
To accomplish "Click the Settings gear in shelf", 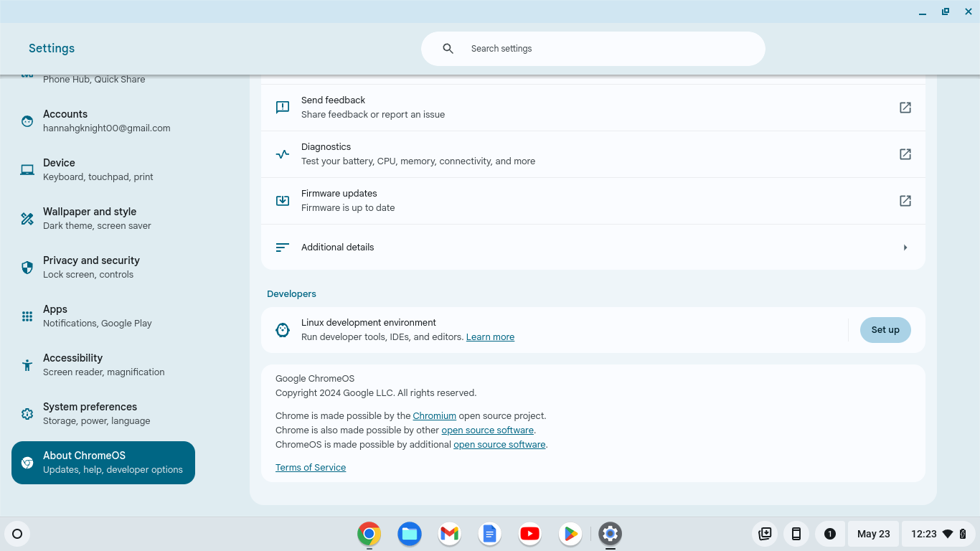I will click(610, 534).
